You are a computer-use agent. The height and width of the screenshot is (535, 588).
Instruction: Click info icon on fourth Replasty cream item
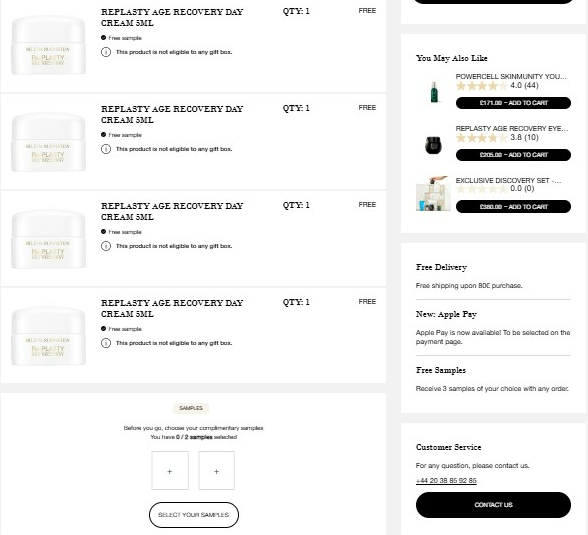106,343
